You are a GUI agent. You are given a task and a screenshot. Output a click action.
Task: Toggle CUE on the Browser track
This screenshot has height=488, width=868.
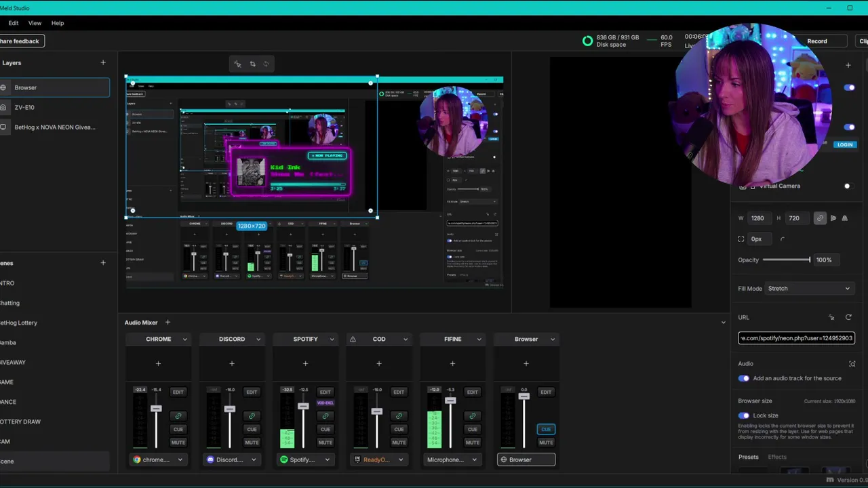[x=546, y=429]
